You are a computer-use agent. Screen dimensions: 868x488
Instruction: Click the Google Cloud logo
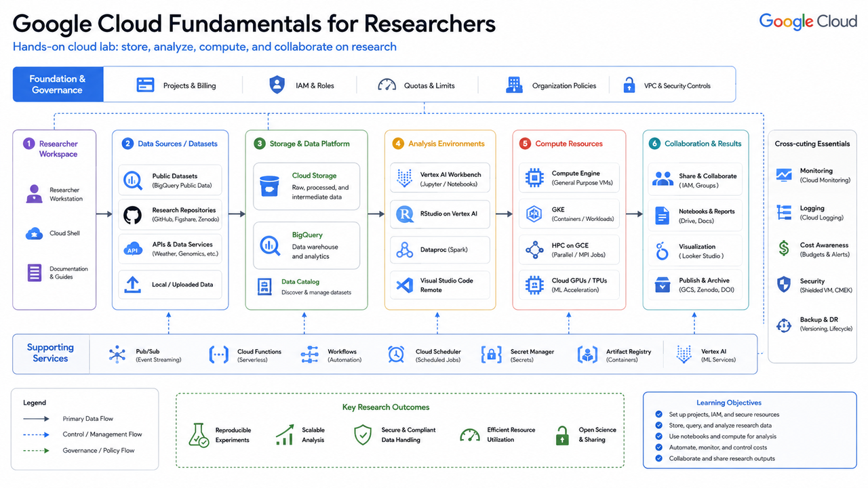[808, 21]
